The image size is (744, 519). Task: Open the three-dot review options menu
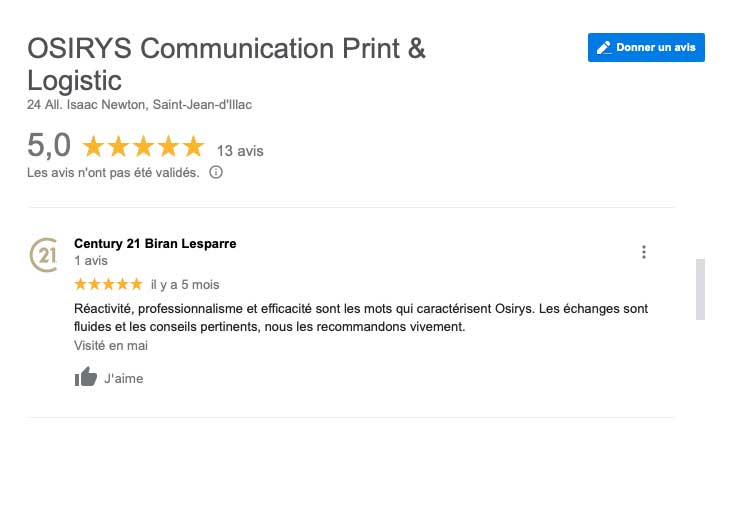(644, 252)
